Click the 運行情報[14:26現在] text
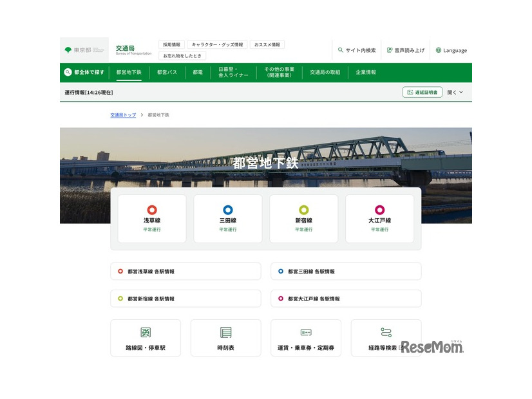The height and width of the screenshot is (399, 532). click(x=89, y=92)
